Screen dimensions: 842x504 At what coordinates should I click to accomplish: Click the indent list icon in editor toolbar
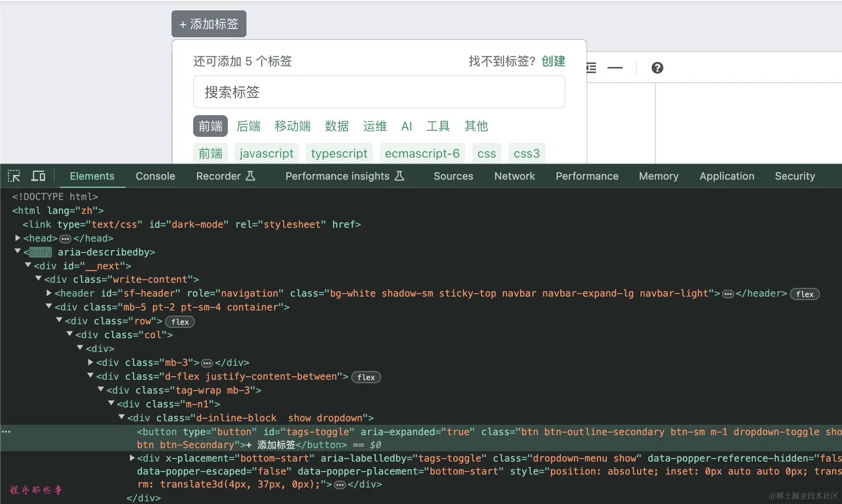coord(591,68)
